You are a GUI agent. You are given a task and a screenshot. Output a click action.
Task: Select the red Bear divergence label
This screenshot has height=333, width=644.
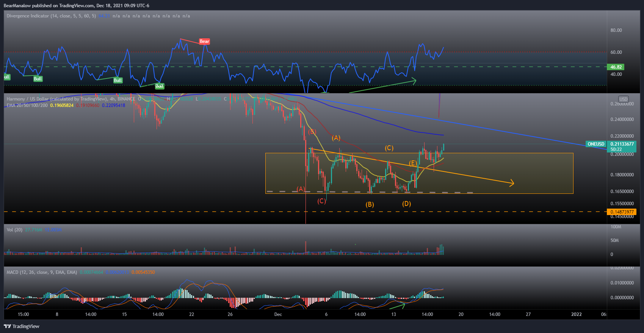coord(204,41)
